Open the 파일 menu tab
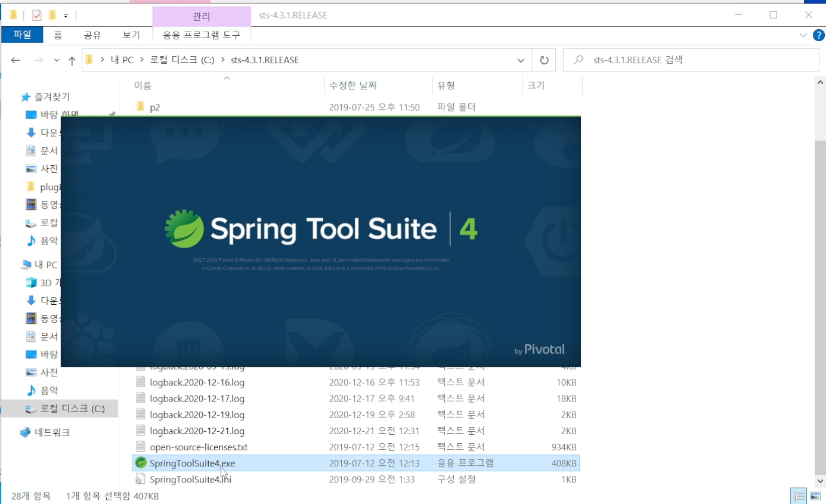Viewport: 826px width, 504px height. point(22,35)
